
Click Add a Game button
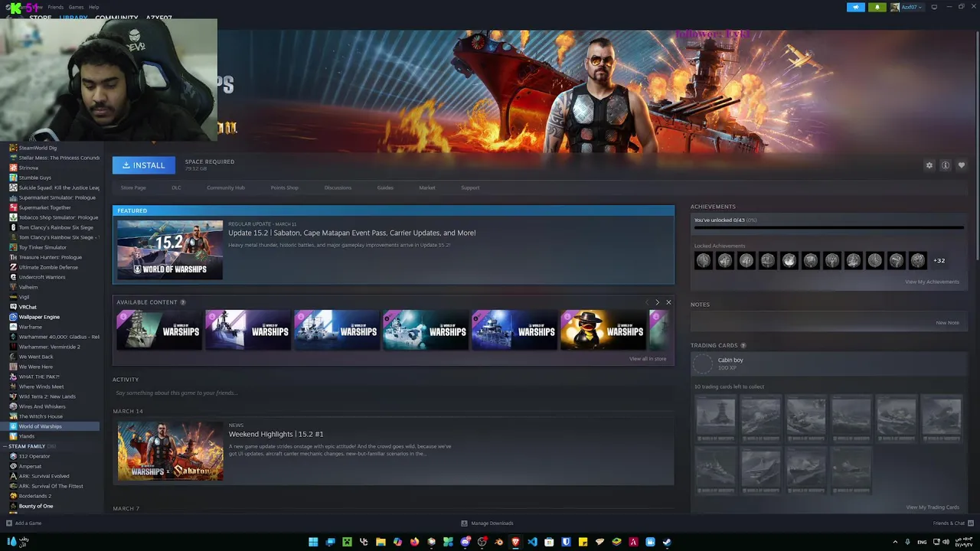pos(24,523)
